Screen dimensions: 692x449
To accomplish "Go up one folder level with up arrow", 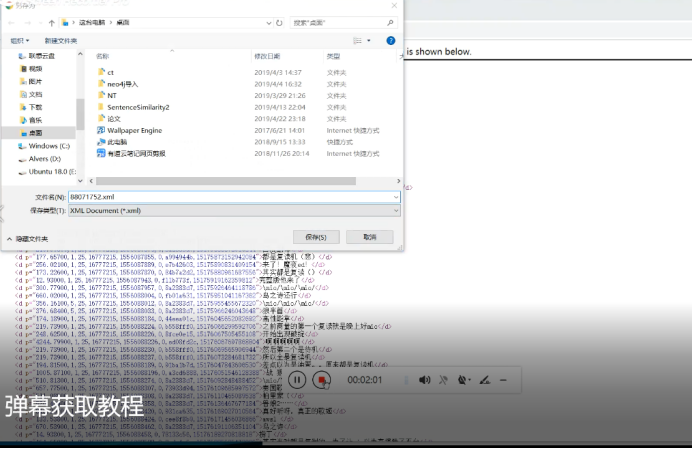I will [52, 23].
